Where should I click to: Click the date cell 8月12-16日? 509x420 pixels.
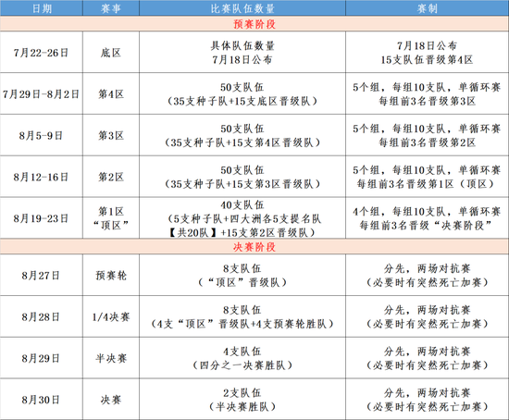pos(42,177)
